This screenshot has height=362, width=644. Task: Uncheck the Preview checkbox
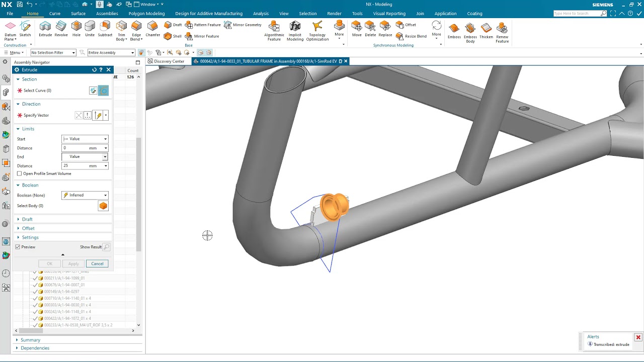pyautogui.click(x=18, y=247)
